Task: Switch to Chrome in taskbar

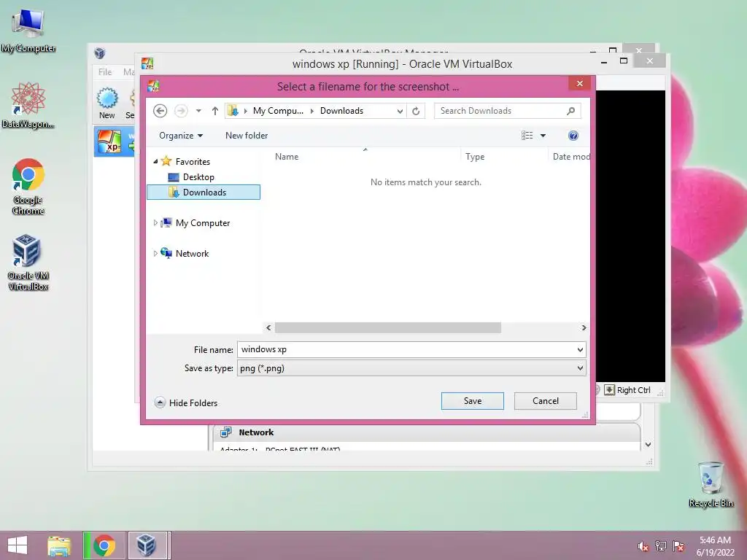Action: (104, 545)
